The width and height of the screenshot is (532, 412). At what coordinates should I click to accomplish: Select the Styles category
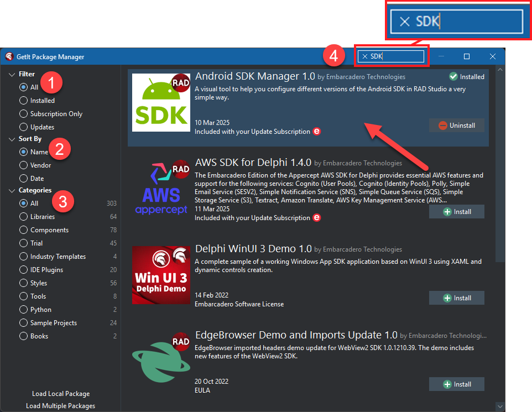click(33, 283)
